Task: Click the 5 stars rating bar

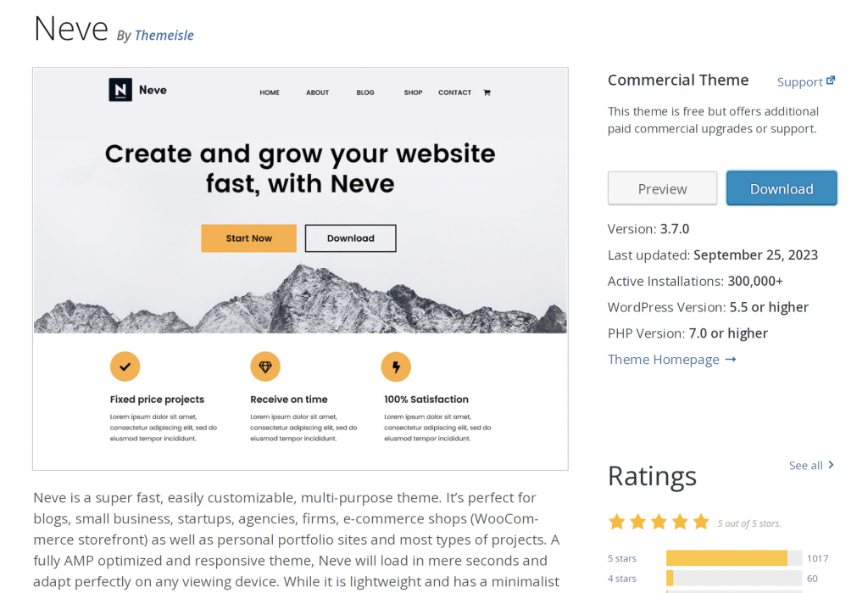Action: 733,558
